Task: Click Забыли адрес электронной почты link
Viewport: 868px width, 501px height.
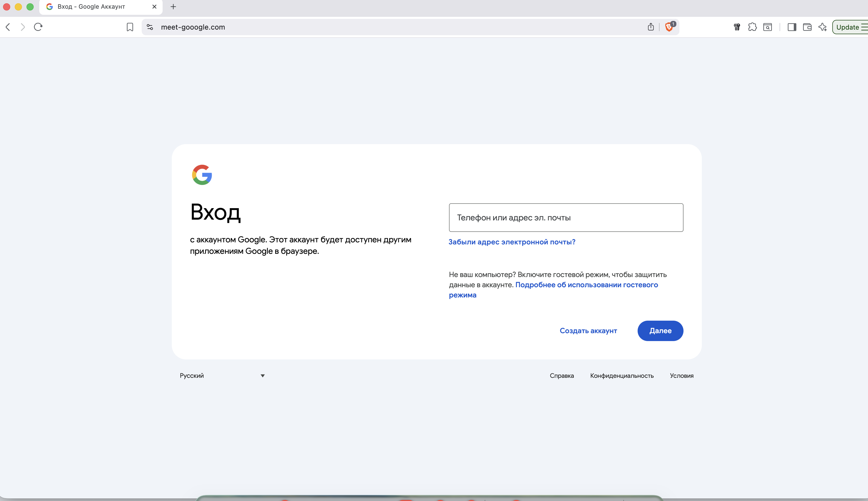Action: point(511,242)
